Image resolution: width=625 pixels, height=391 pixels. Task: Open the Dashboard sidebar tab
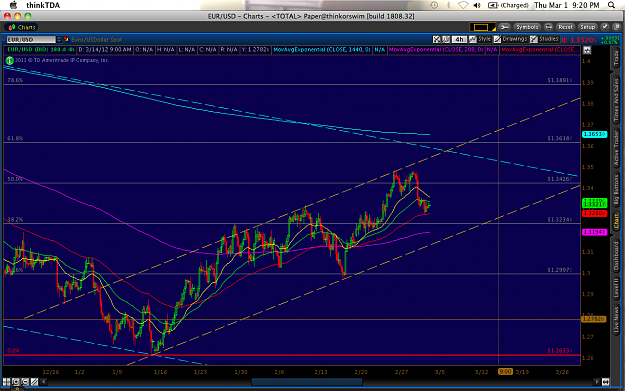[x=616, y=255]
